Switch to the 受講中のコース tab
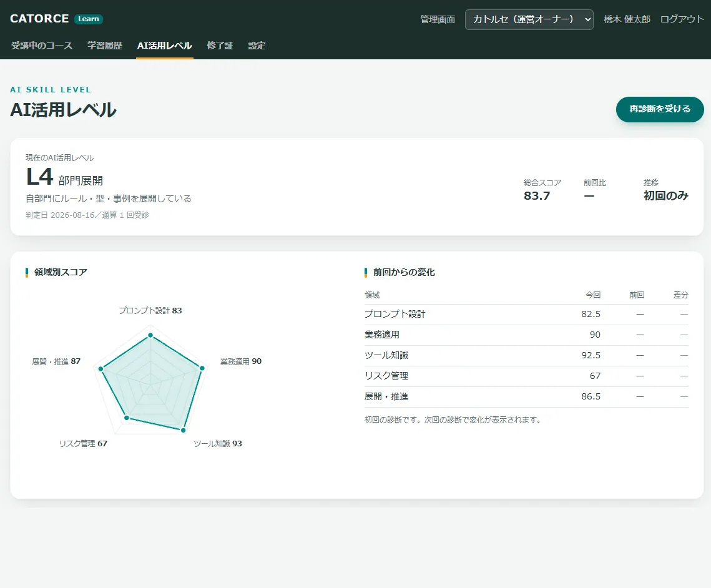Viewport: 711px width, 588px height. [x=42, y=46]
